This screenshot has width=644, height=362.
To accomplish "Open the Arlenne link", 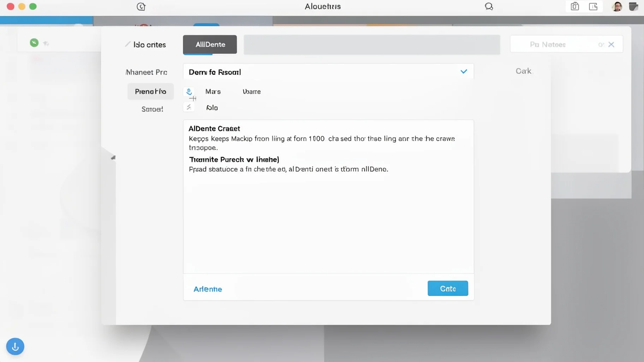I will coord(208,289).
